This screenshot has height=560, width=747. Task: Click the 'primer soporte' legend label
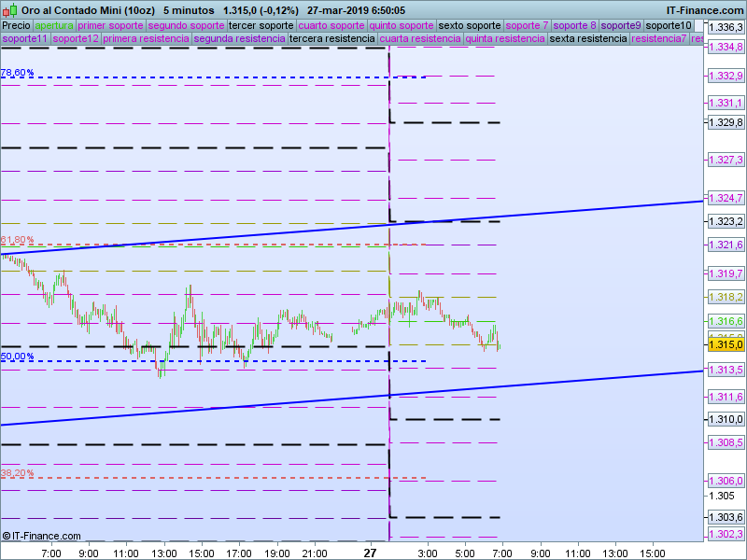pos(110,25)
